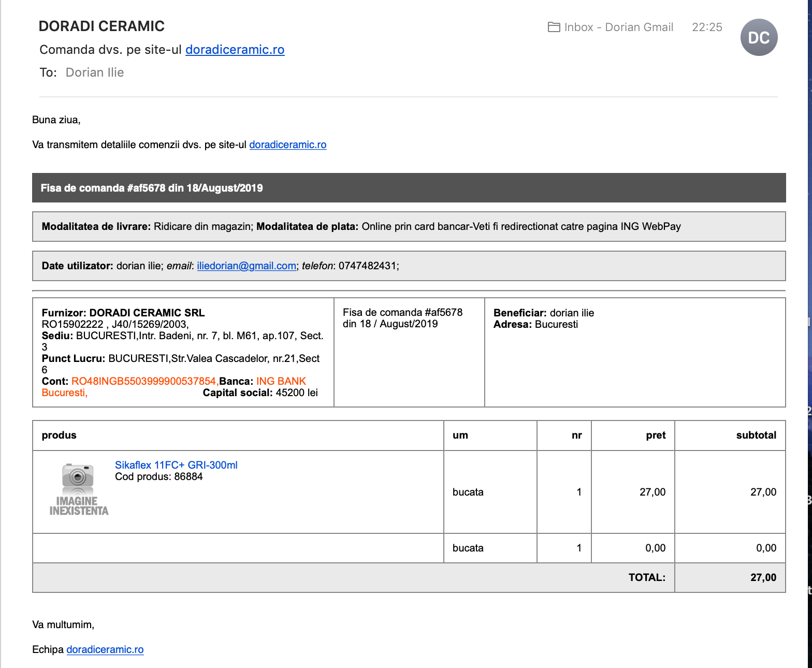Follow the doradiceramic.ro link after 'Echipa'
The image size is (812, 668).
[x=105, y=649]
